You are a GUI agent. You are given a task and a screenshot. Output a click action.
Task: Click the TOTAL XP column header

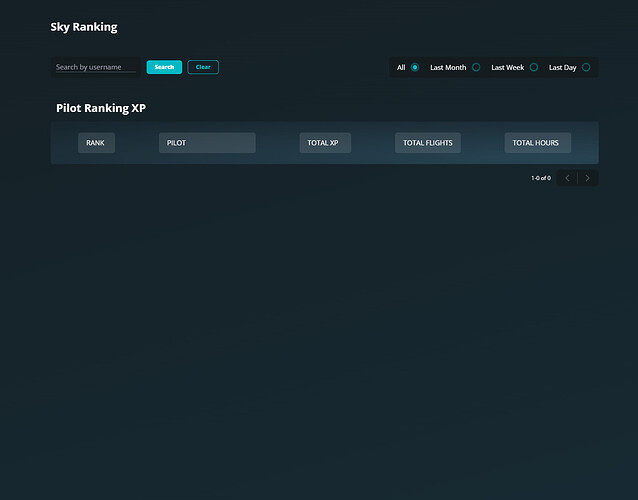pyautogui.click(x=324, y=143)
